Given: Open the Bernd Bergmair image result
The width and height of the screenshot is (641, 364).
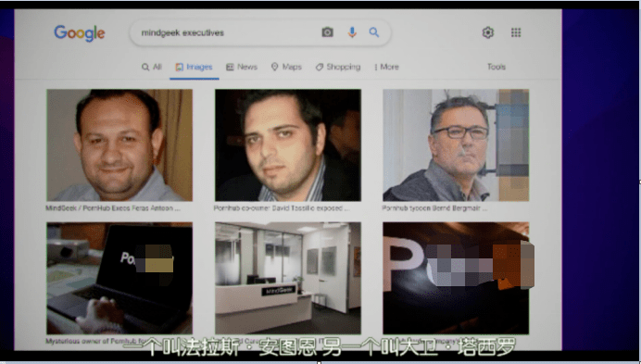Looking at the screenshot, I should point(456,145).
